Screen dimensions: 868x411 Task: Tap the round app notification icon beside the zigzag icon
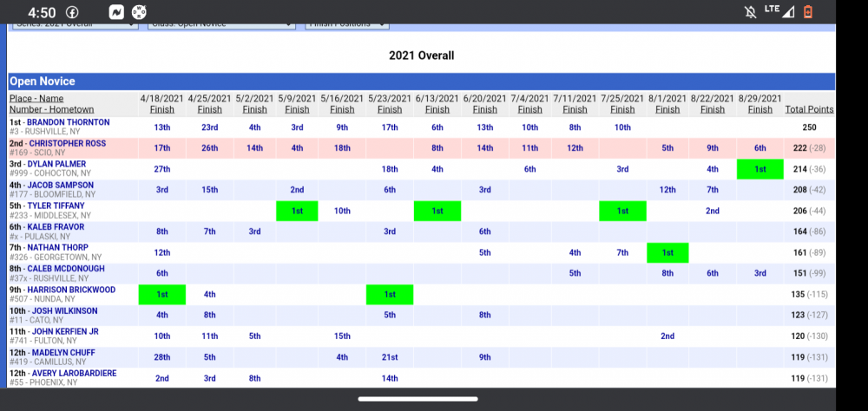pyautogui.click(x=139, y=12)
